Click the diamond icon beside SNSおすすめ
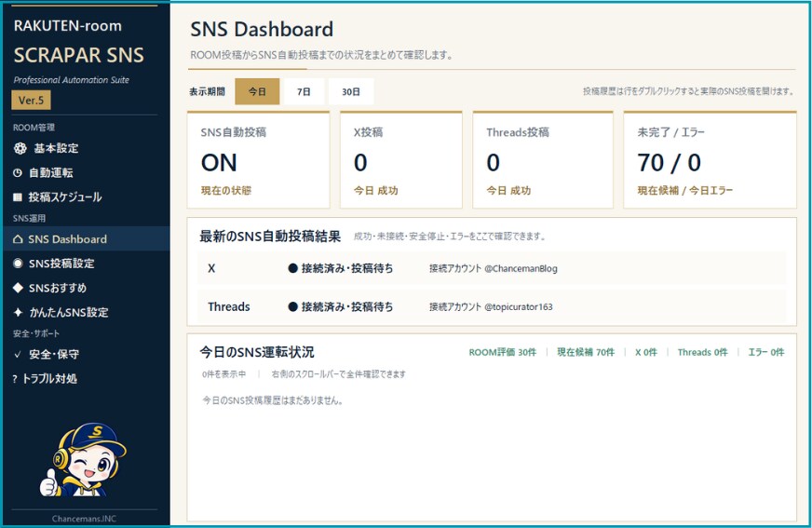 point(18,288)
